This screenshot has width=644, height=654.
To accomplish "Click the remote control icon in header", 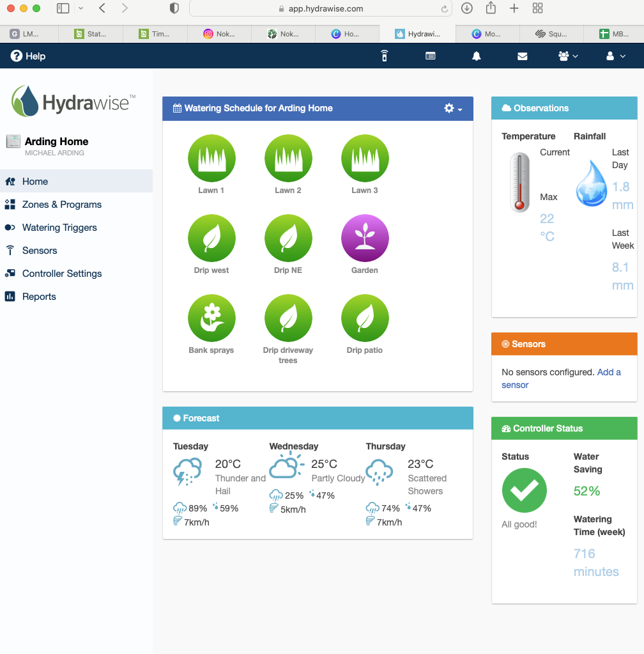I will [384, 56].
